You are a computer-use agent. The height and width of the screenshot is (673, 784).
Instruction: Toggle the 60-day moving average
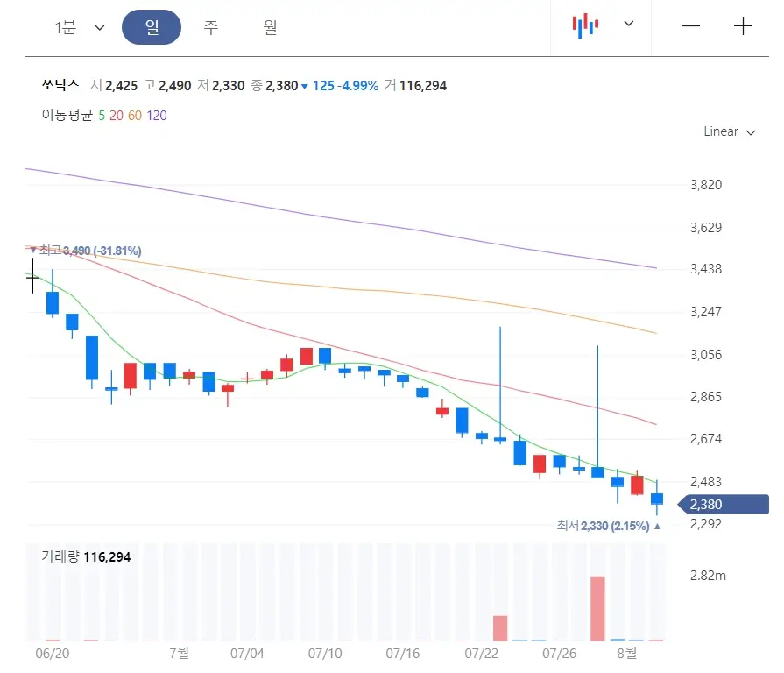(133, 115)
